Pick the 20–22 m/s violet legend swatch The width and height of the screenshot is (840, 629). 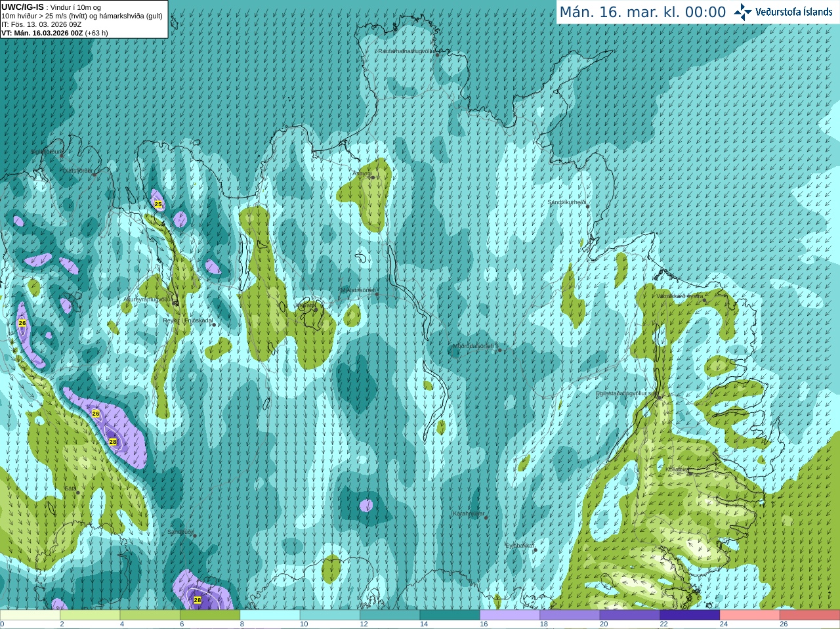pyautogui.click(x=630, y=615)
